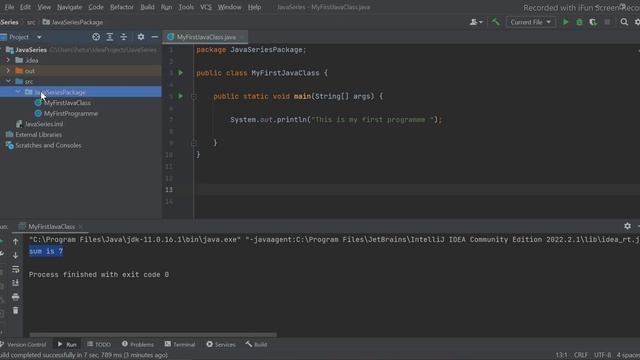Open the VCS menu
Screen dimensions: 640x360
click(206, 7)
